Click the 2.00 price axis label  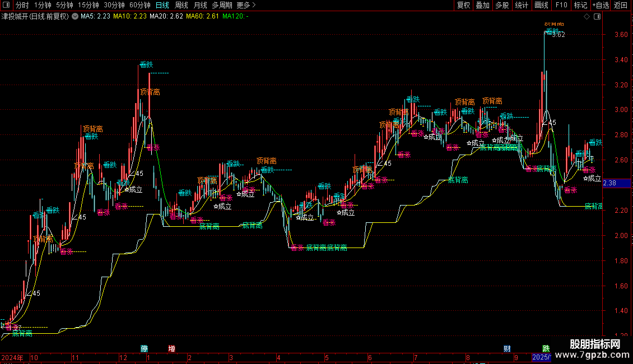coord(621,236)
